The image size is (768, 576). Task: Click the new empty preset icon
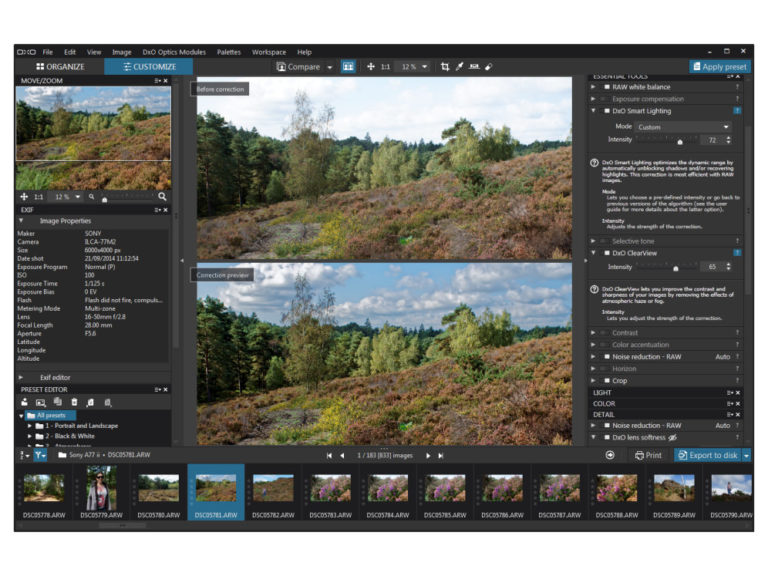coord(41,402)
